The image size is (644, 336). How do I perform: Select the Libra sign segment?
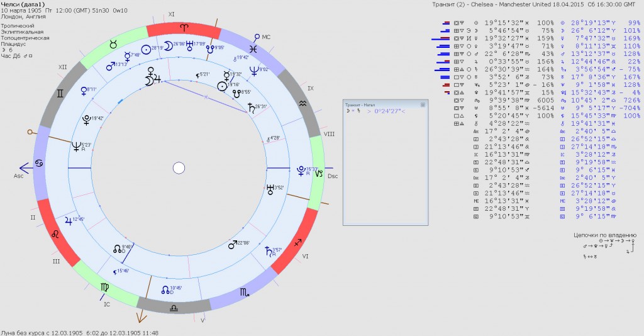(x=174, y=308)
